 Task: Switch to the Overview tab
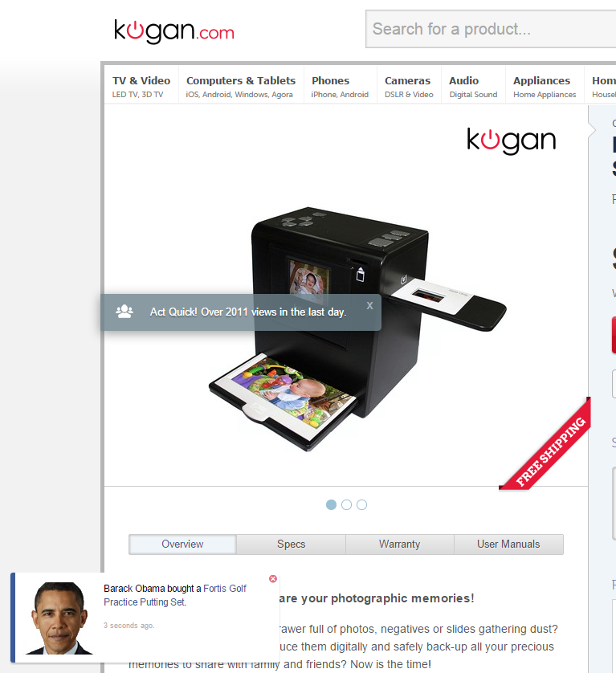(182, 545)
